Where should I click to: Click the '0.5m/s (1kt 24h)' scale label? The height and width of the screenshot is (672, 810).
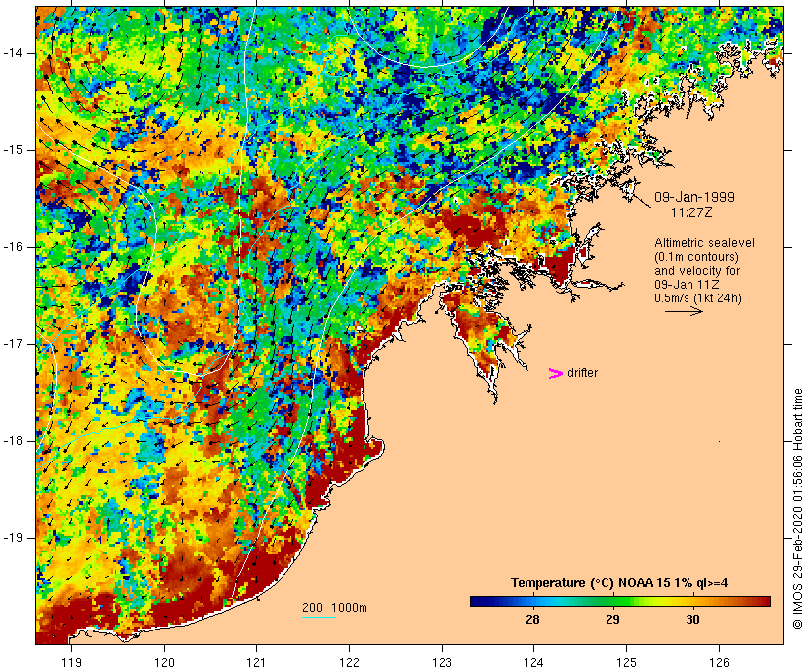tap(697, 298)
